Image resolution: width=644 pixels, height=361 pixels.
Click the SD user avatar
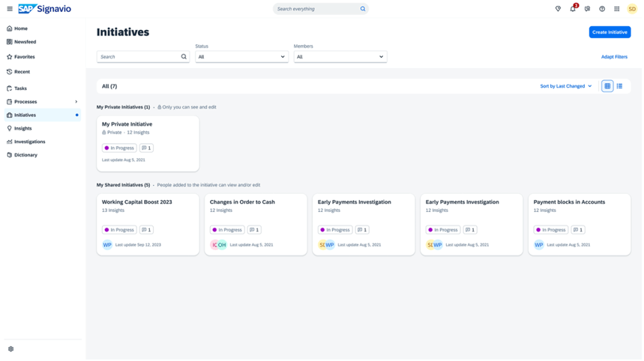click(x=632, y=9)
